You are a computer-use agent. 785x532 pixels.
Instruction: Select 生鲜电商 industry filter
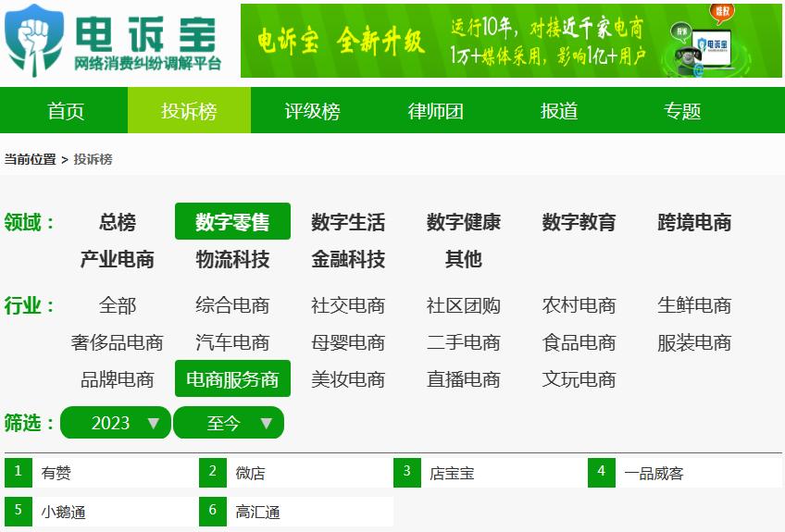(x=694, y=305)
